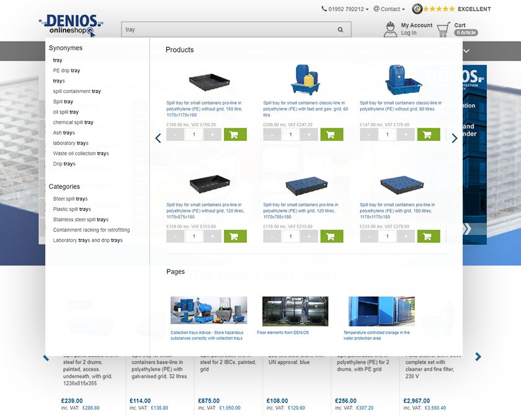This screenshot has width=521, height=420.
Task: Select synonym 'laboratory trays'
Action: 71,143
